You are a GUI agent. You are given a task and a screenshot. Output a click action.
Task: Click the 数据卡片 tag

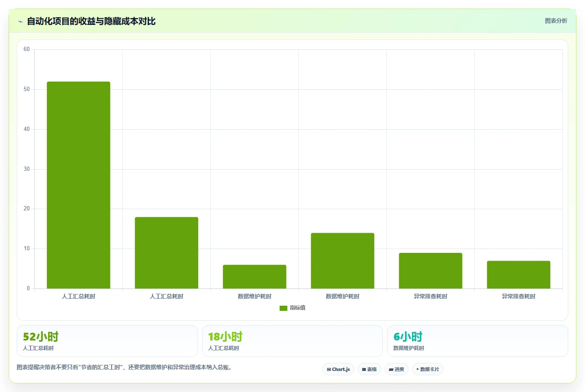coord(427,369)
